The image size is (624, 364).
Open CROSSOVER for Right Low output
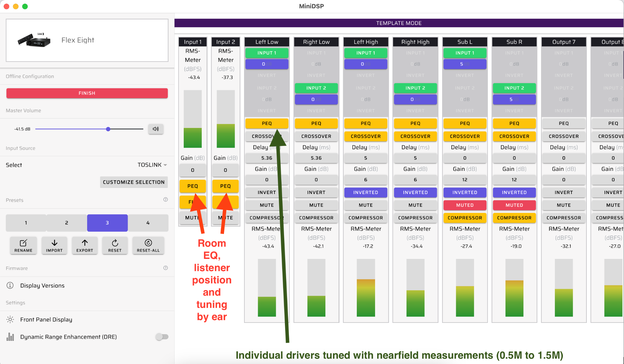point(316,136)
